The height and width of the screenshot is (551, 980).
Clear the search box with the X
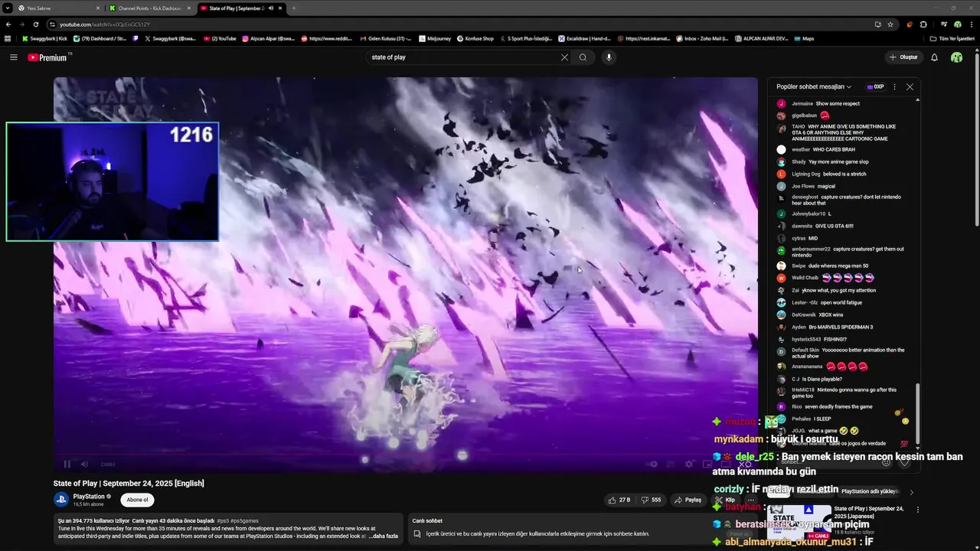click(x=564, y=57)
